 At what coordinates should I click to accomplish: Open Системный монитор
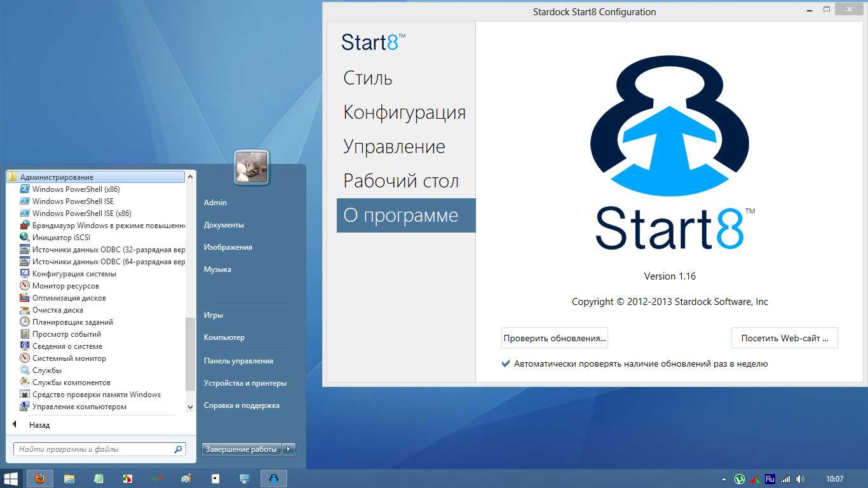pos(63,358)
